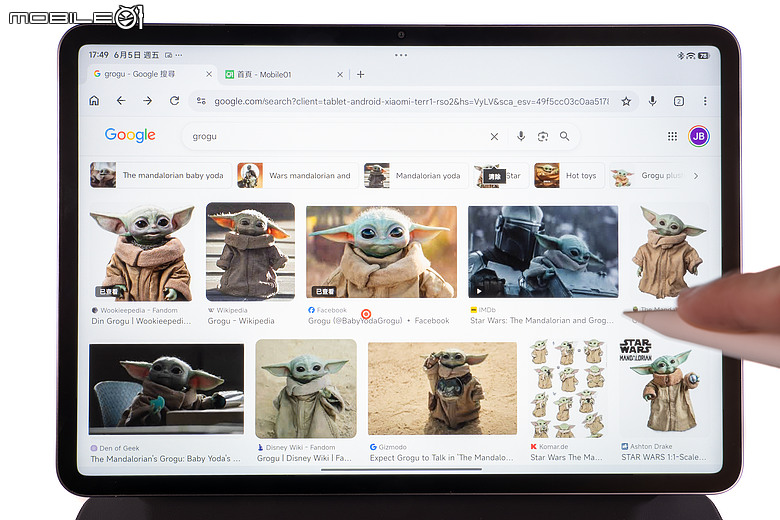Open a new tab with plus button
This screenshot has height=520, width=780.
[361, 75]
